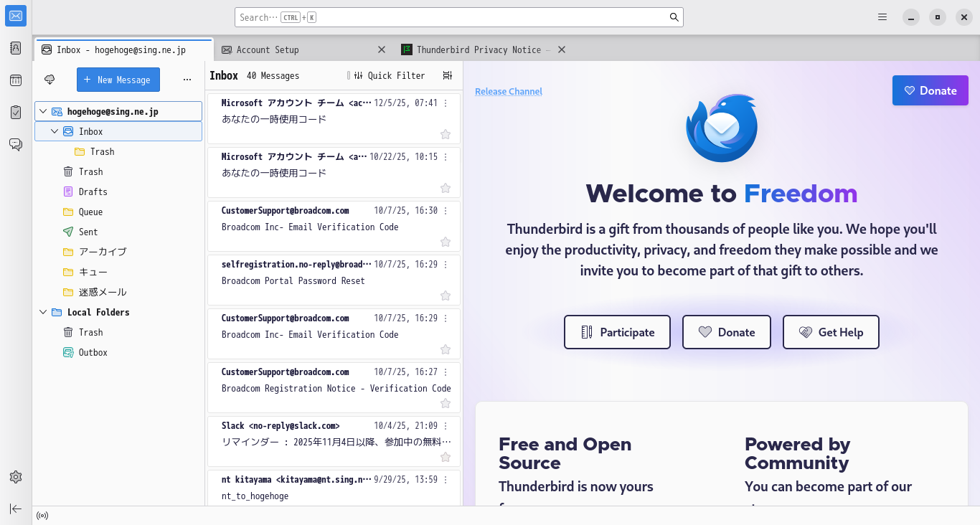980x525 pixels.
Task: Star the Broadcom Portal Password Reset message
Action: [x=446, y=295]
